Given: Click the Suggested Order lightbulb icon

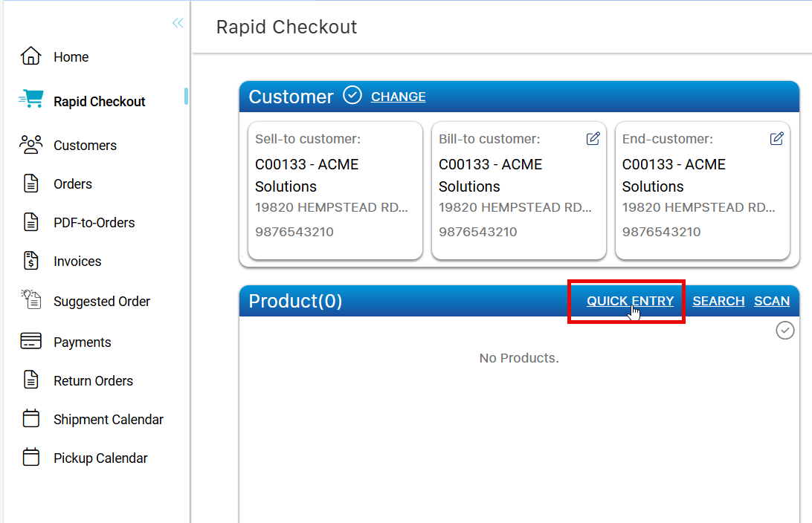Looking at the screenshot, I should pos(30,300).
